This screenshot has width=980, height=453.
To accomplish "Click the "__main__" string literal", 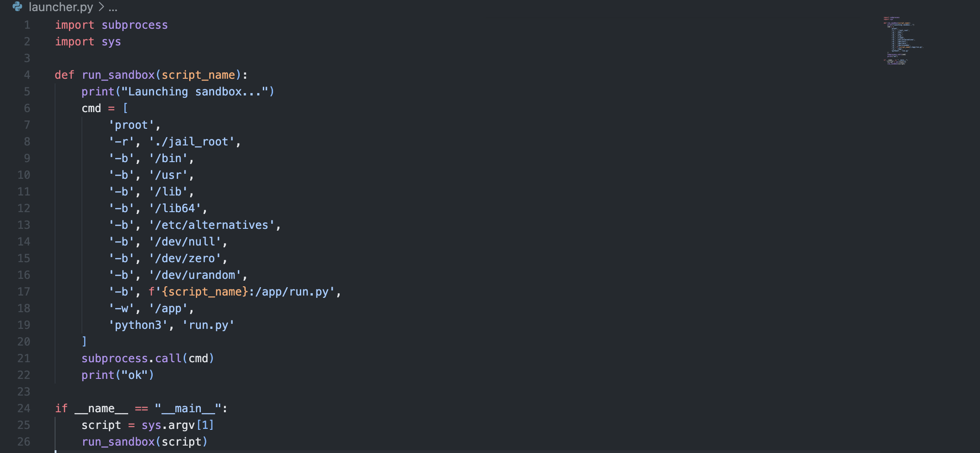I will [188, 409].
